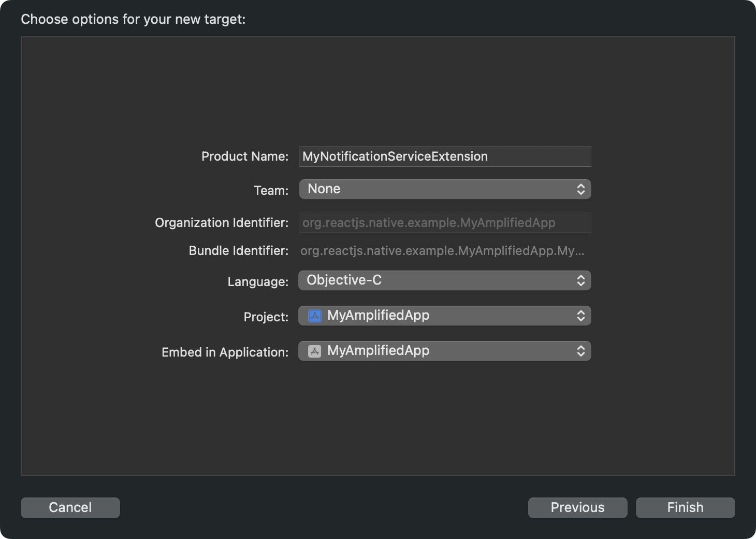The image size is (756, 539).
Task: Click the Embed in Application stepper arrows
Action: tap(581, 351)
